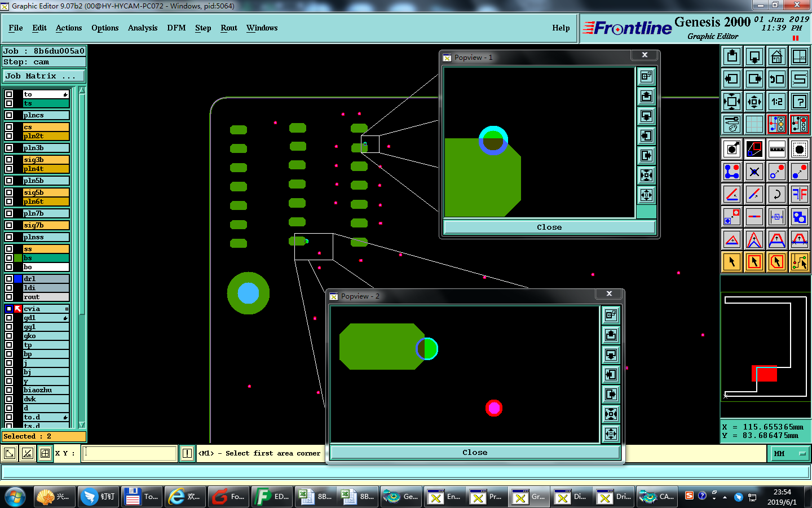Click the Job Matrix button
Viewport: 812px width, 508px height.
[44, 76]
